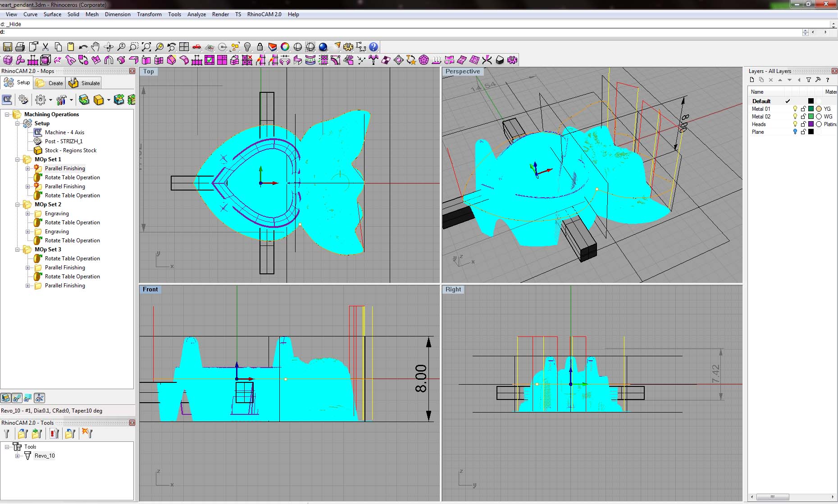Click the create new tool icon
Viewport: 838px width, 504px height.
click(7, 434)
